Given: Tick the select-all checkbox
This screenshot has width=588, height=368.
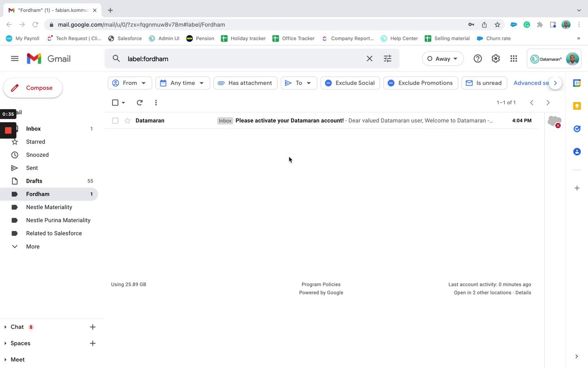Looking at the screenshot, I should [x=115, y=103].
